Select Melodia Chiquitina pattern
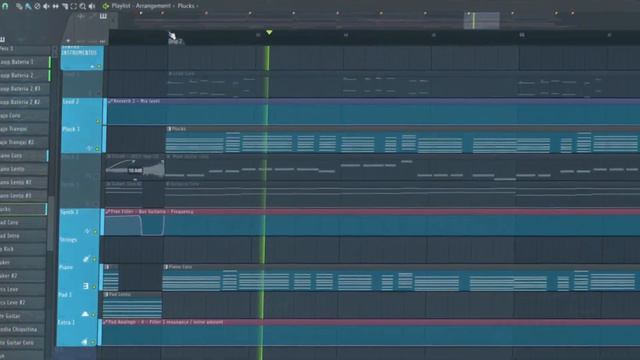Screen dimensions: 640x360 22,329
